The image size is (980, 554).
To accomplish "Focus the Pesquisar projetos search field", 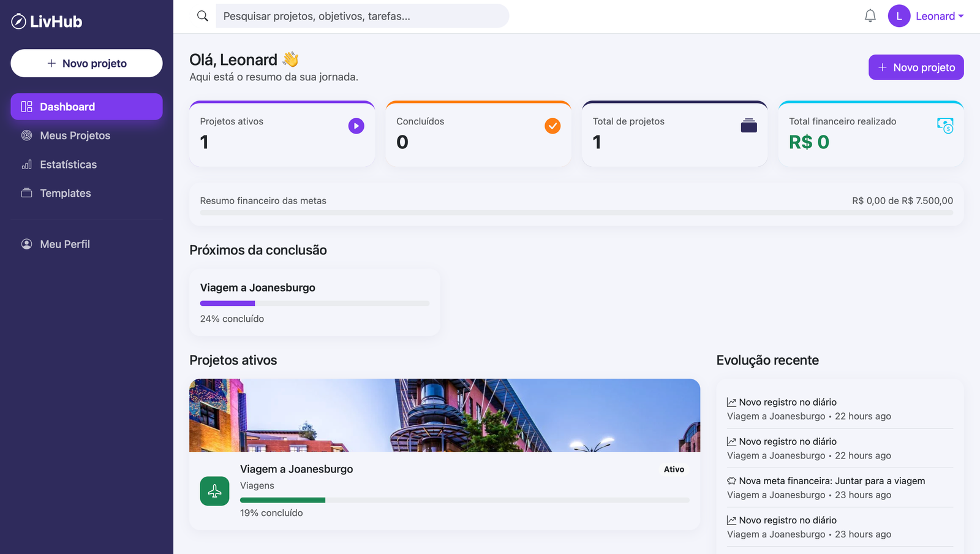I will click(363, 16).
